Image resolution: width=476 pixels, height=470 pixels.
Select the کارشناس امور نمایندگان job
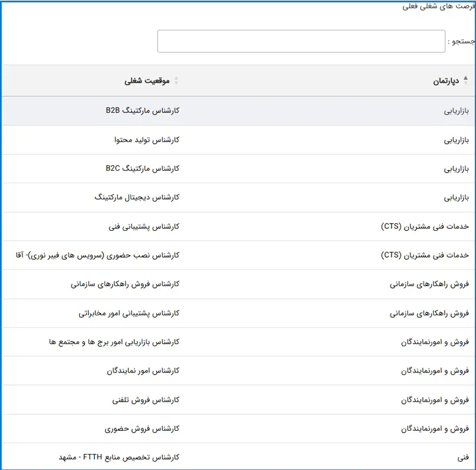point(143,371)
